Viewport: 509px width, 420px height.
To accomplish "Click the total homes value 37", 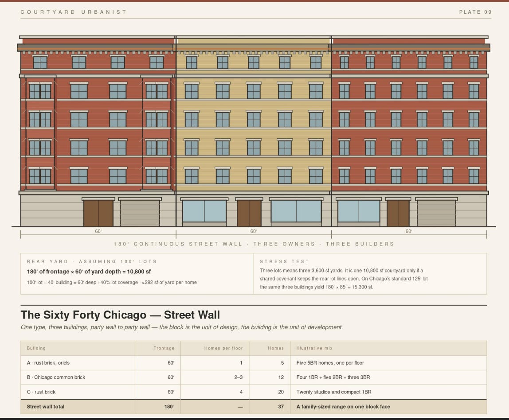I will [281, 407].
